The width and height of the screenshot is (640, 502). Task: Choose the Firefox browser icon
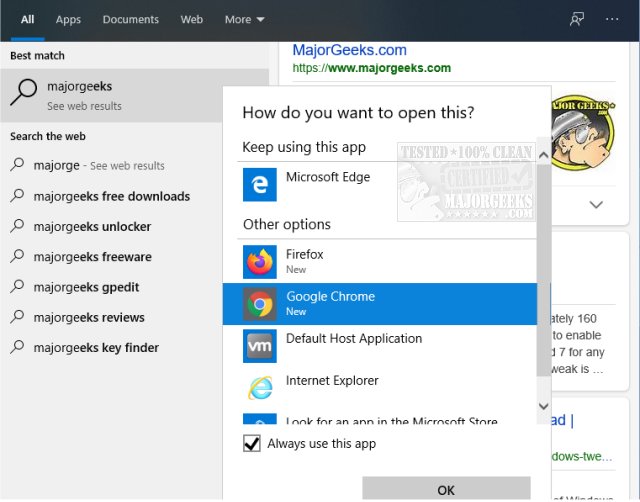pyautogui.click(x=260, y=262)
